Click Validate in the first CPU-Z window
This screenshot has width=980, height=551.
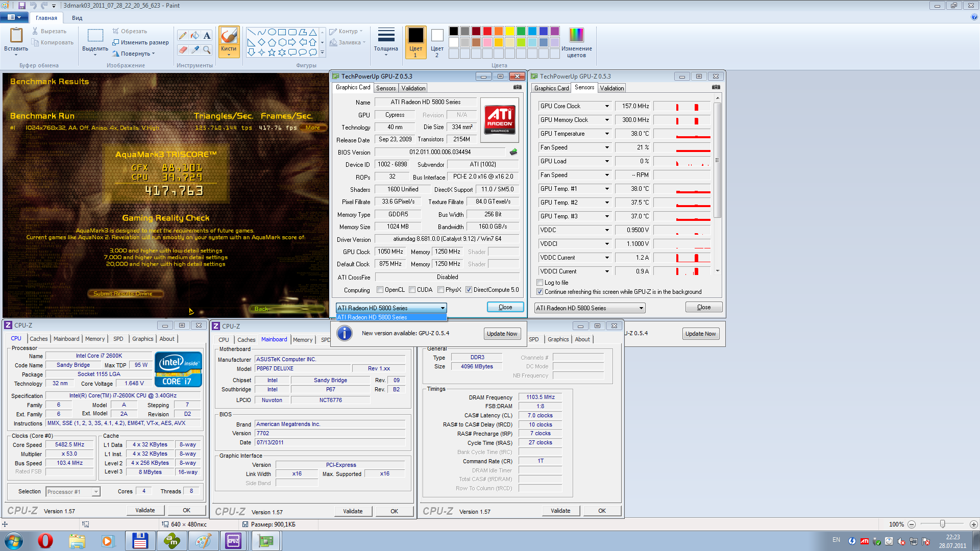145,510
